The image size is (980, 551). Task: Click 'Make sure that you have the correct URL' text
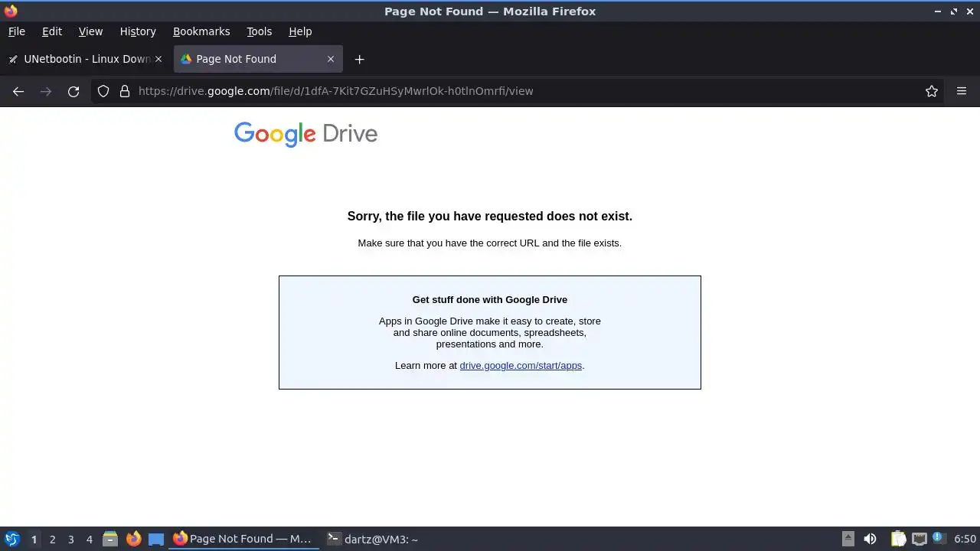pyautogui.click(x=490, y=243)
